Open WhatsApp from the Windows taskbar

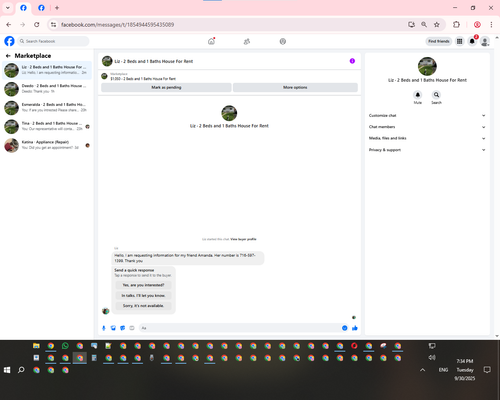pyautogui.click(x=65, y=346)
